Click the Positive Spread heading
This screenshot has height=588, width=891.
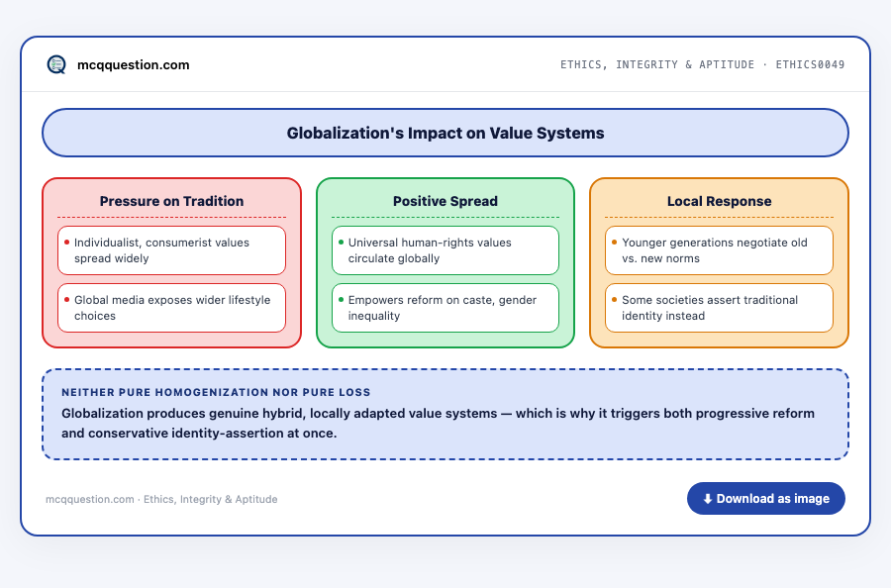pos(445,201)
